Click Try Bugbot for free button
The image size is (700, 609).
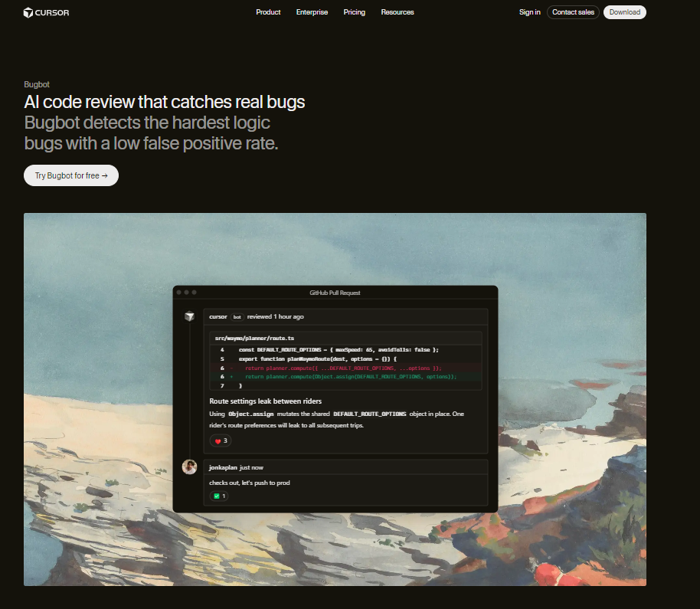pyautogui.click(x=71, y=175)
